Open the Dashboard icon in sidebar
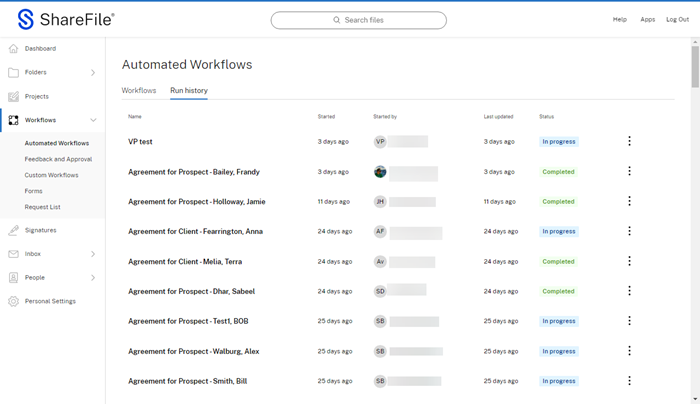The width and height of the screenshot is (700, 404). click(x=13, y=48)
